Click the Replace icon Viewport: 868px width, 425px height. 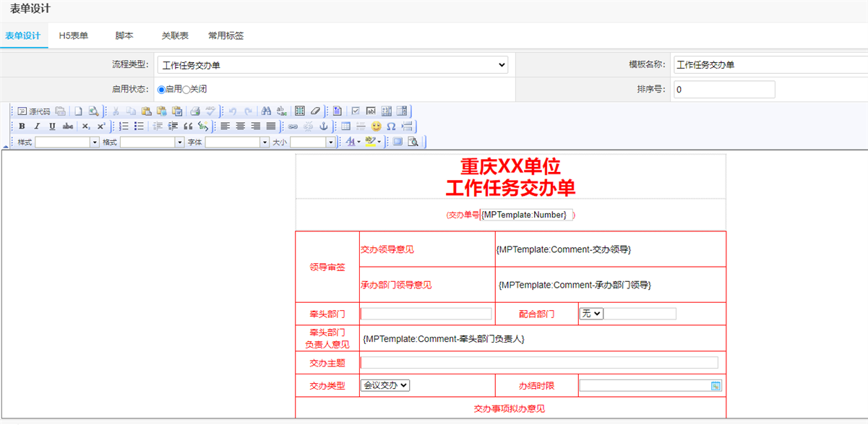click(281, 111)
